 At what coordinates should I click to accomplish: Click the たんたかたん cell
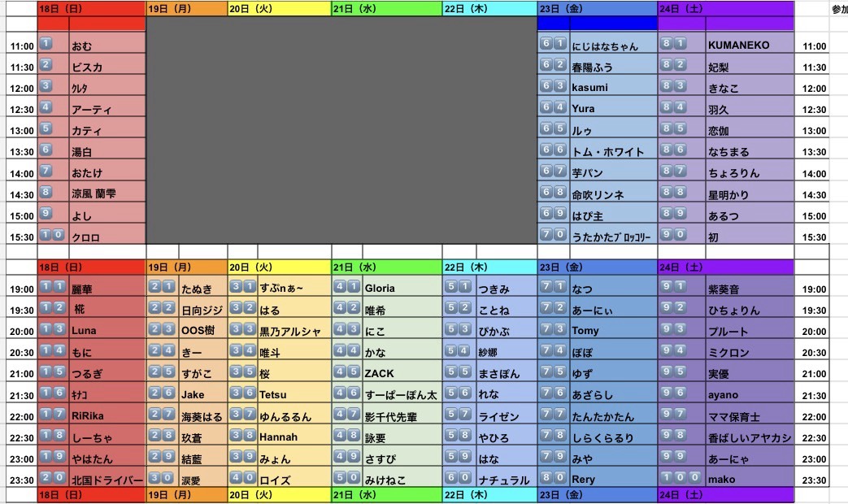pos(613,414)
